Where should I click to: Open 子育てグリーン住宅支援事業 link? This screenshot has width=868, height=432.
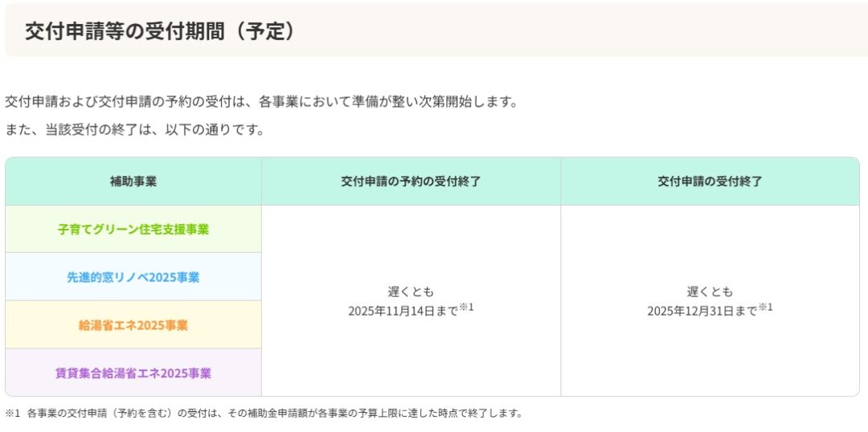click(x=133, y=230)
